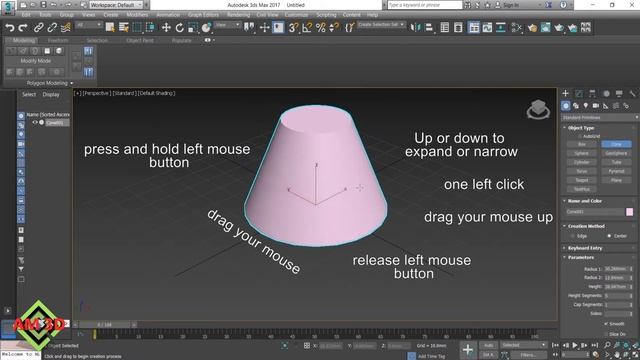Switch to the Object Paint ribbon tab
Image resolution: width=640 pixels, height=360 pixels.
click(140, 40)
